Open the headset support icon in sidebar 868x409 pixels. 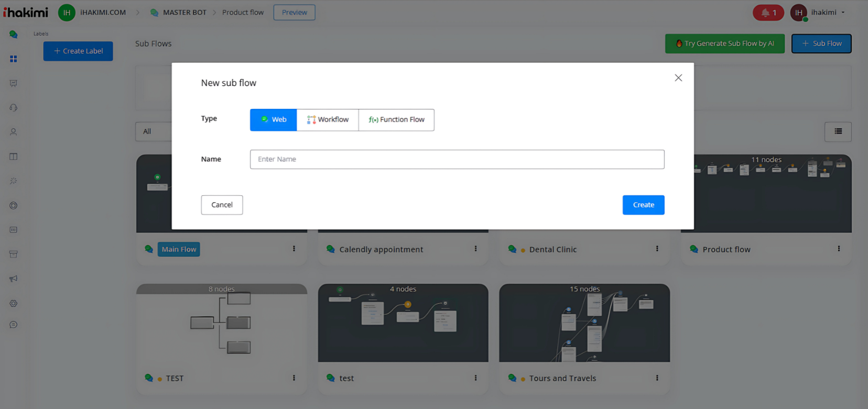click(14, 108)
